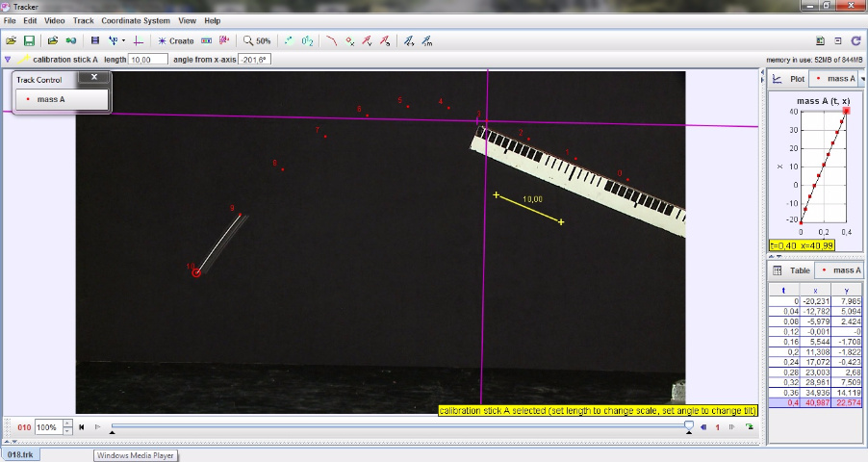Open the Video menu
Viewport: 868px width, 462px height.
54,20
